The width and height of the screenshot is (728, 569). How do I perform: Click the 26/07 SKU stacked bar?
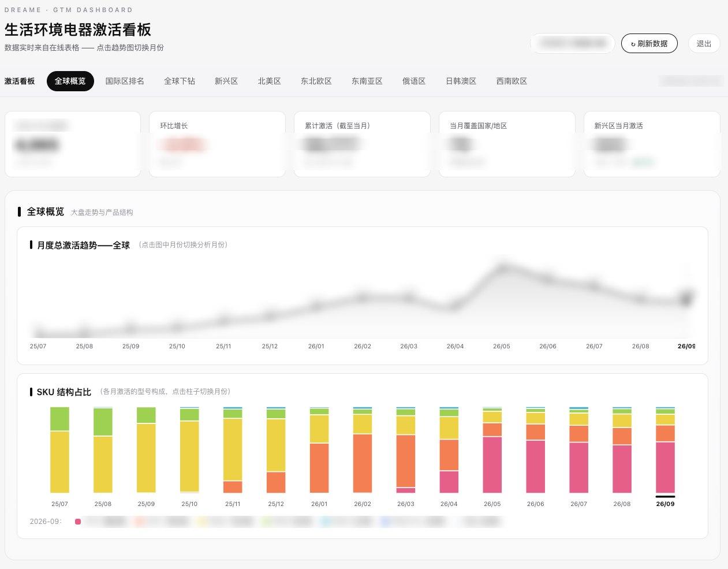[579, 450]
